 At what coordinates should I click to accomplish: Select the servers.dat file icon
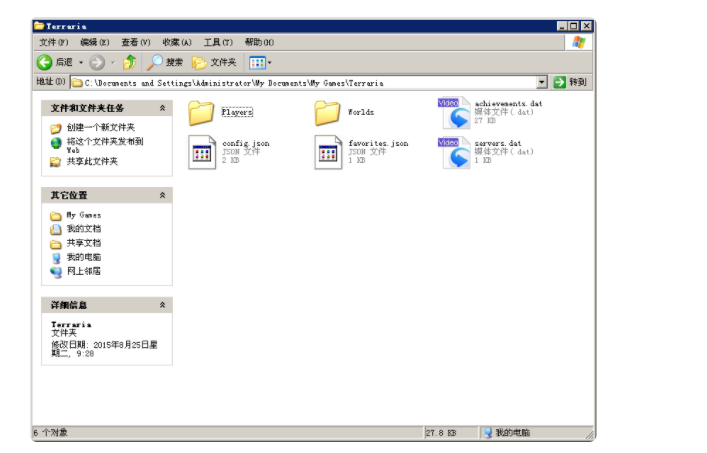455,151
